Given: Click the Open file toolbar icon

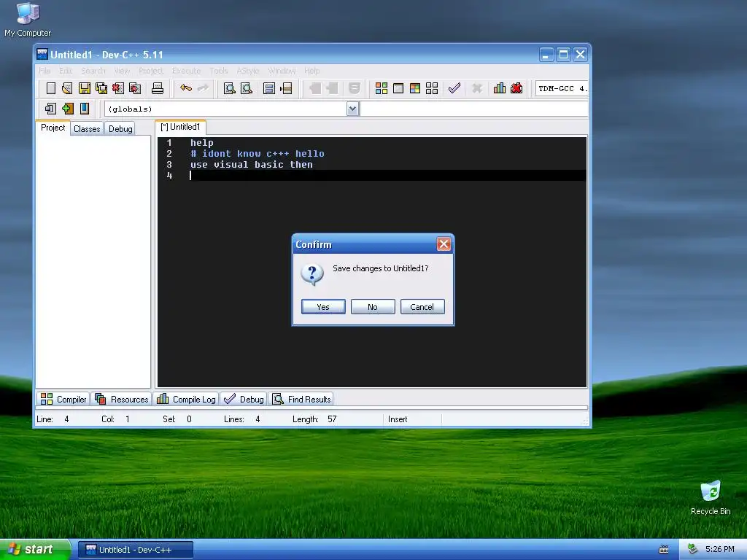Looking at the screenshot, I should (67, 88).
